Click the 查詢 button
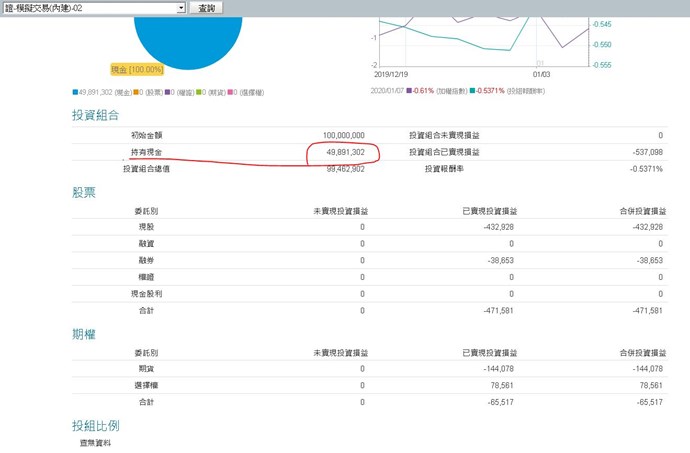Viewport: 690px width, 453px height. tap(206, 8)
